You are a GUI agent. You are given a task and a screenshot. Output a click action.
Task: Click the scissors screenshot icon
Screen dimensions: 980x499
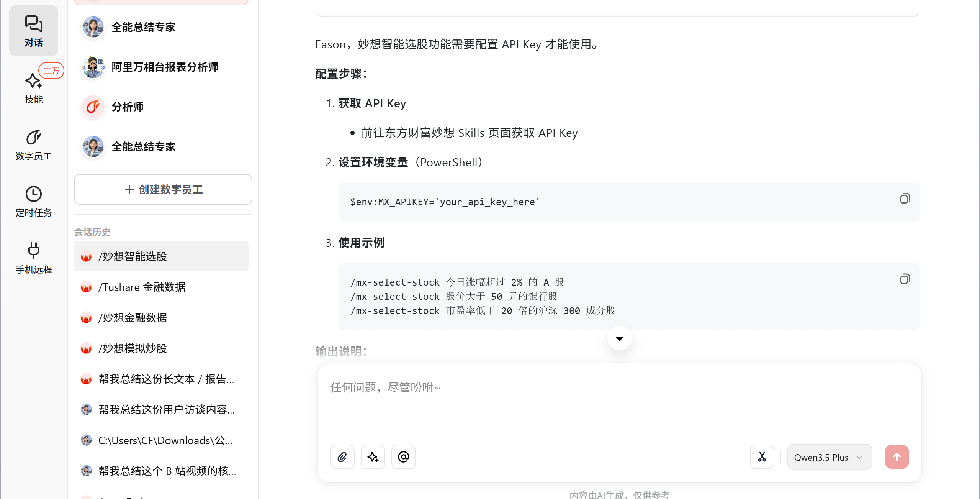coord(762,457)
